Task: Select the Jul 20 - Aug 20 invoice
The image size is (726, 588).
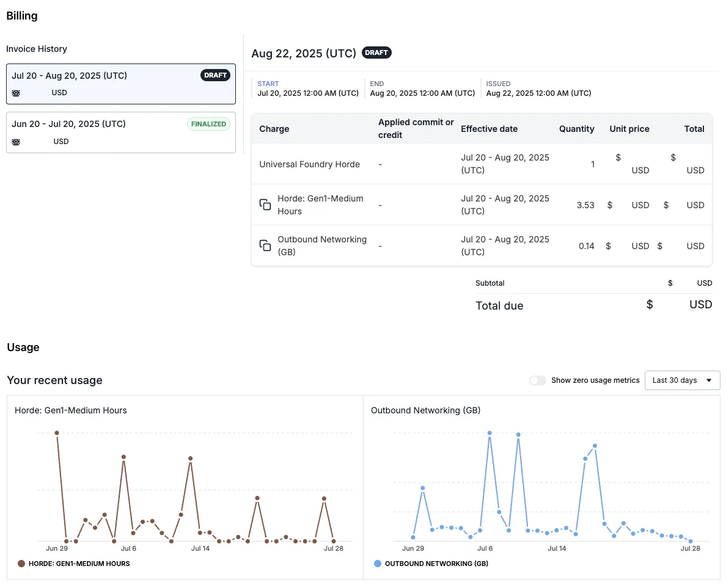Action: [x=120, y=82]
